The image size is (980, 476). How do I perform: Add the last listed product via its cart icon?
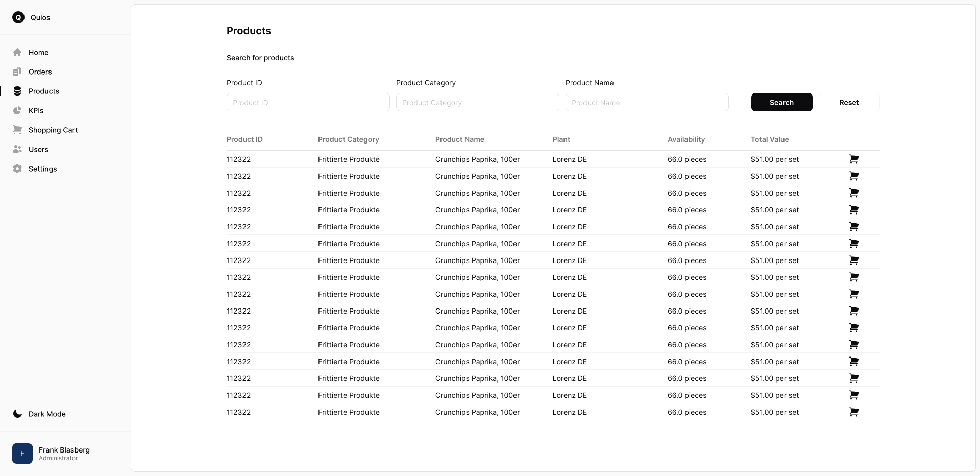(854, 412)
